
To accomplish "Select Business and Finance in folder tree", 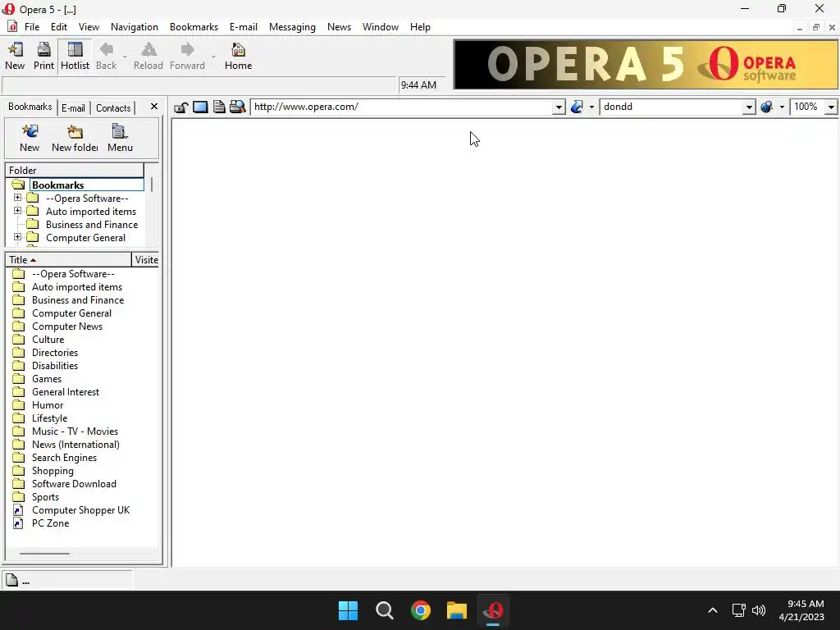I will point(92,225).
